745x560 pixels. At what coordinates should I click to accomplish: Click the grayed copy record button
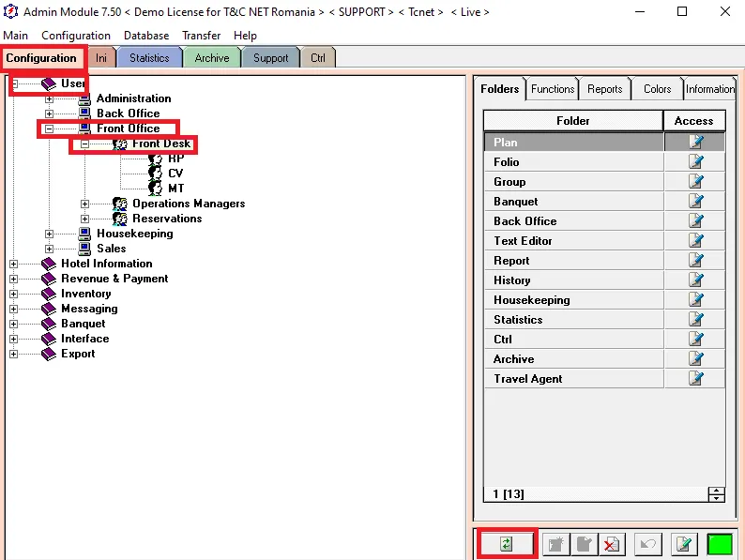coord(584,544)
